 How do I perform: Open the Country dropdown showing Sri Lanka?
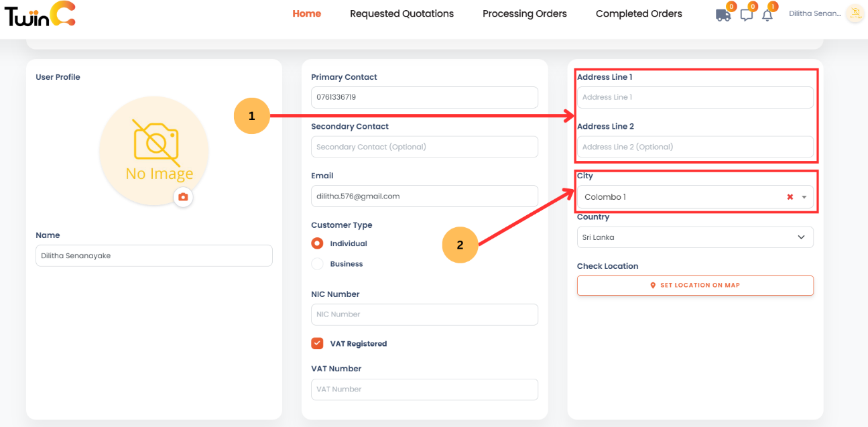click(x=695, y=237)
